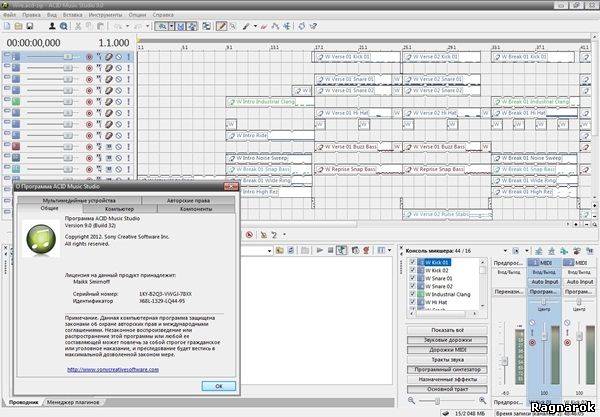Click the red circle transport icon below timeline
Screen dimensions: 600x417
coord(249,235)
